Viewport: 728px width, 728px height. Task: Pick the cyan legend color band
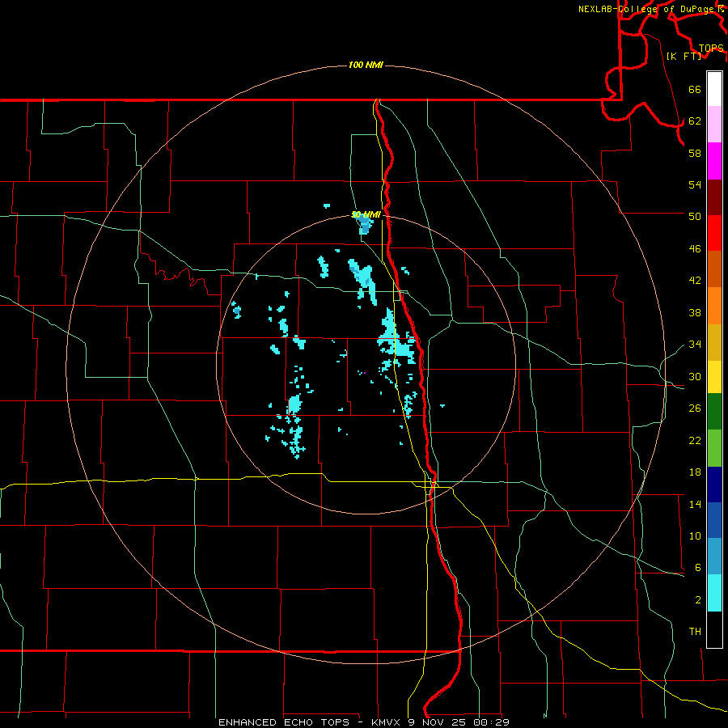(x=714, y=593)
